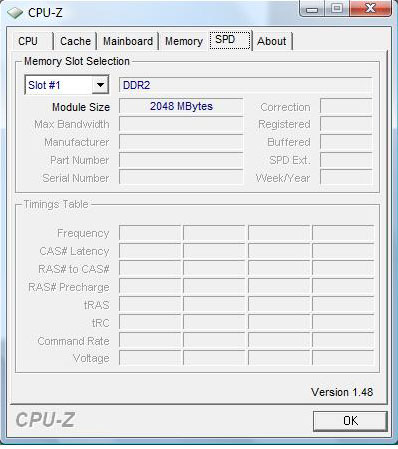Viewport: 398px width, 449px height.
Task: Expand the Slot #1 dropdown arrow
Action: point(100,85)
